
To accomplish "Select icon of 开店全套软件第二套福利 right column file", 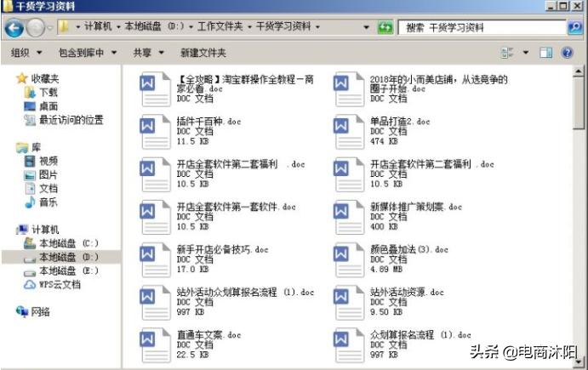I will click(348, 174).
